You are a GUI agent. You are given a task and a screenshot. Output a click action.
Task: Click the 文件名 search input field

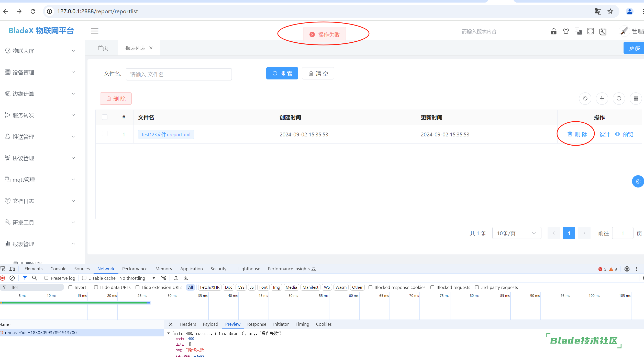click(179, 74)
